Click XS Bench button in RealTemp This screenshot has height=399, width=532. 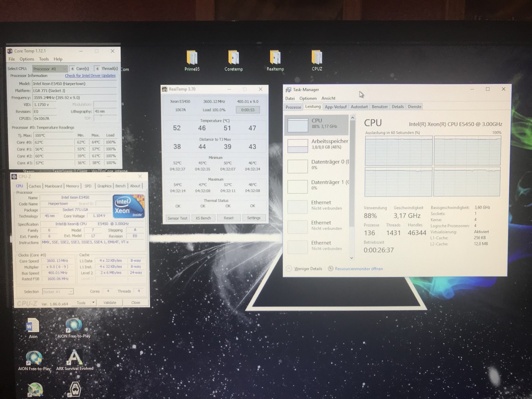203,218
